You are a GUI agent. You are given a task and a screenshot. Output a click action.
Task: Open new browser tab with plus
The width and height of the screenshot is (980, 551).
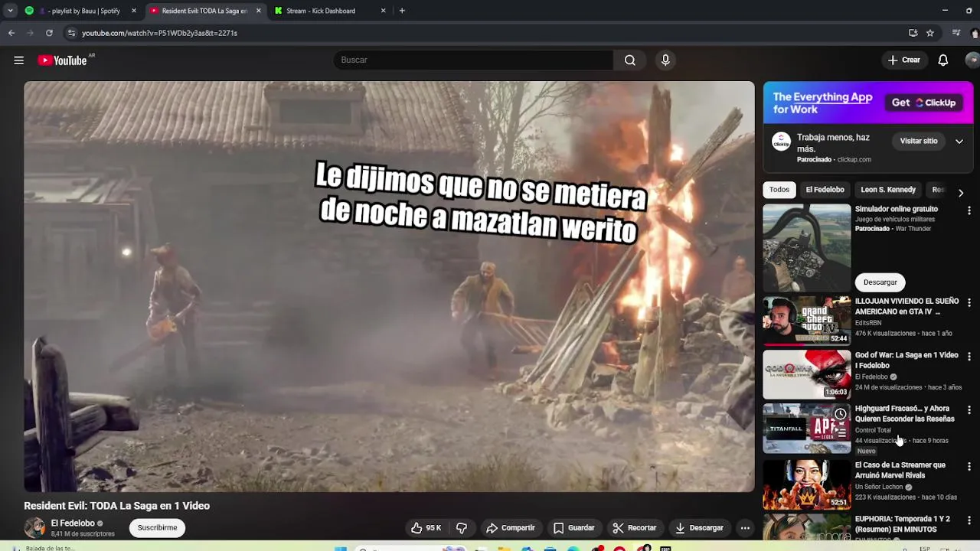point(402,11)
